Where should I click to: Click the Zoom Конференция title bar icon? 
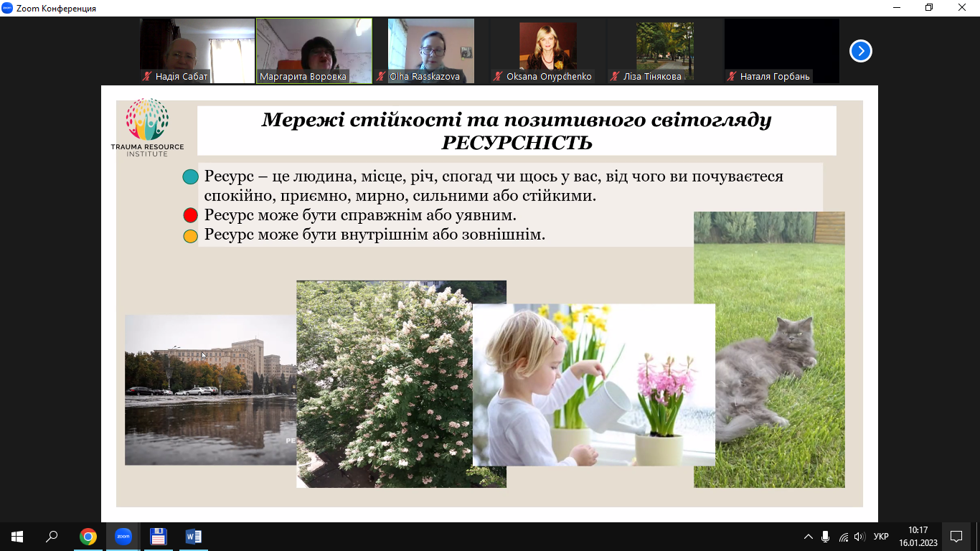pyautogui.click(x=7, y=8)
